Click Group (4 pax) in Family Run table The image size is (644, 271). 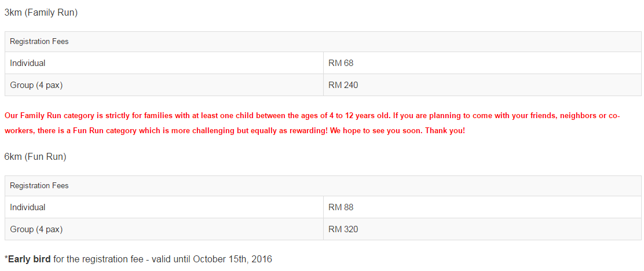(x=36, y=85)
